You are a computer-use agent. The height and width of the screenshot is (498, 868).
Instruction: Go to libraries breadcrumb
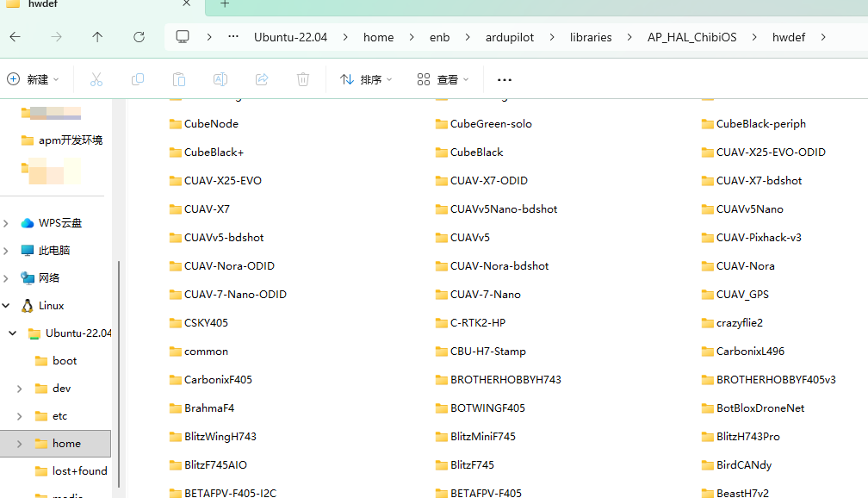click(591, 37)
